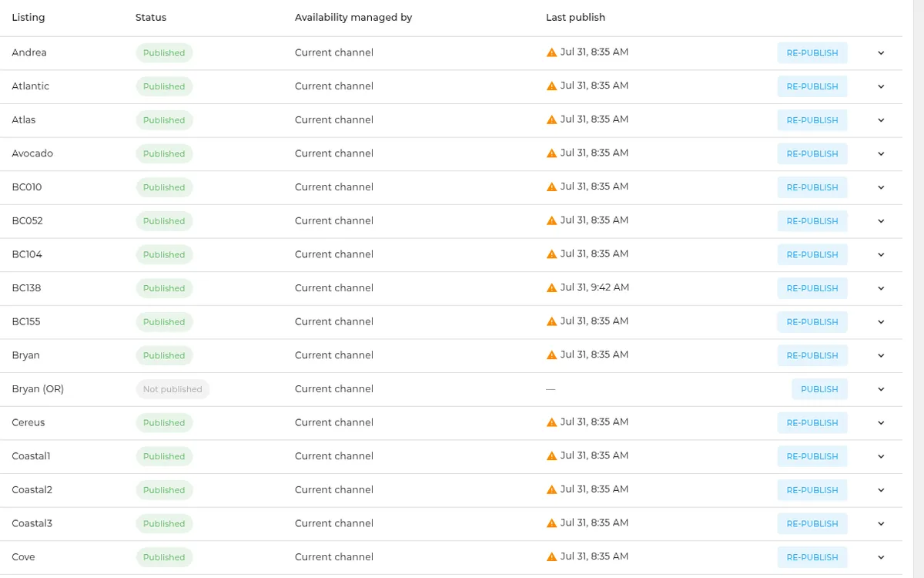Expand the Avocado listing row chevron
The image size is (924, 578).
881,154
